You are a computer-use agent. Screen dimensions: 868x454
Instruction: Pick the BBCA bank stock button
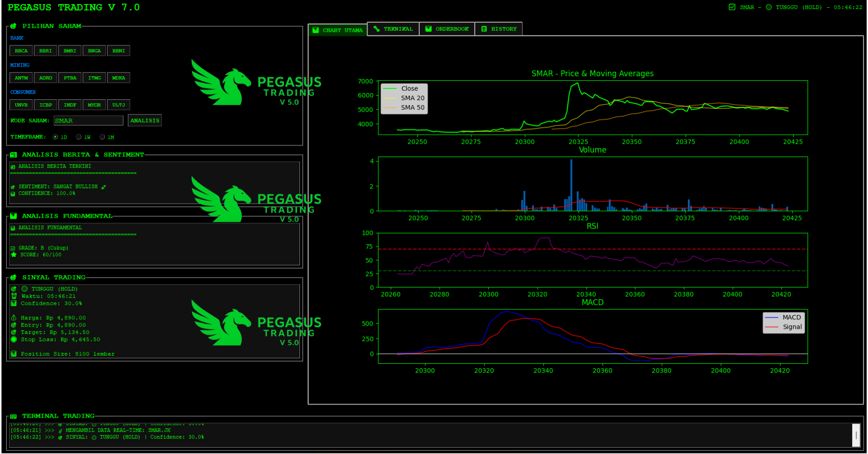(21, 51)
